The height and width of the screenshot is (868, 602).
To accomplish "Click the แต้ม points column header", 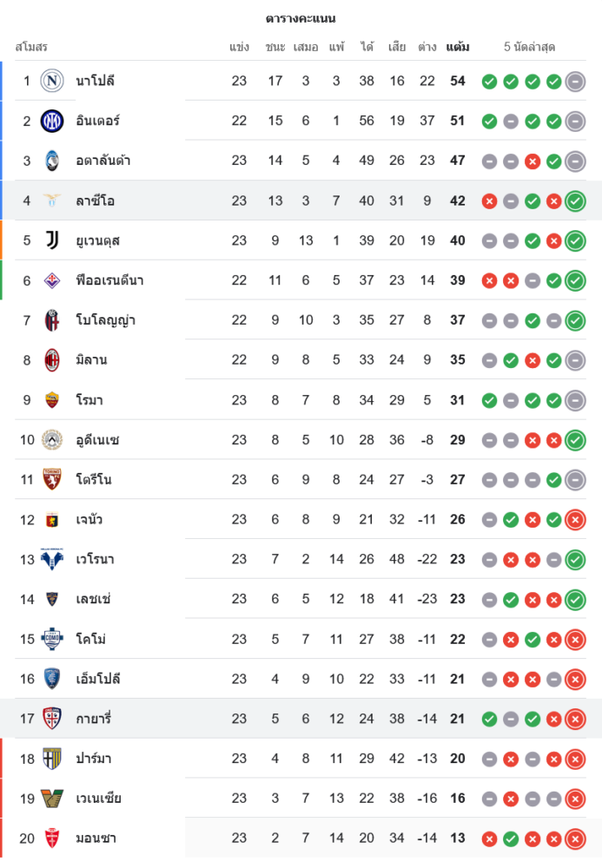I will coord(458,47).
